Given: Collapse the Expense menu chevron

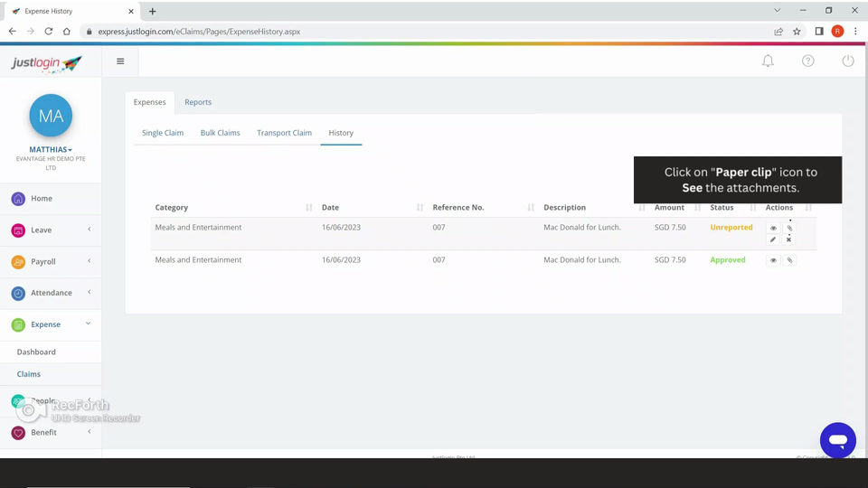Looking at the screenshot, I should tap(88, 324).
